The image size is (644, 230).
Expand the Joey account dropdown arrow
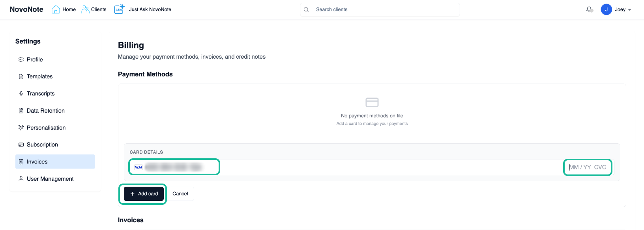click(x=629, y=10)
